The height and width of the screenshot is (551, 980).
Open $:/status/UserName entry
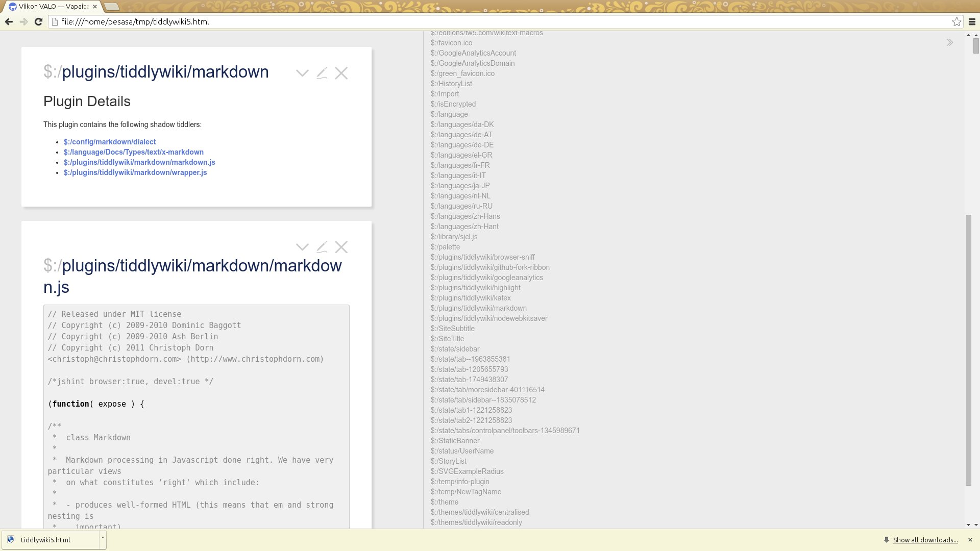[x=462, y=451]
